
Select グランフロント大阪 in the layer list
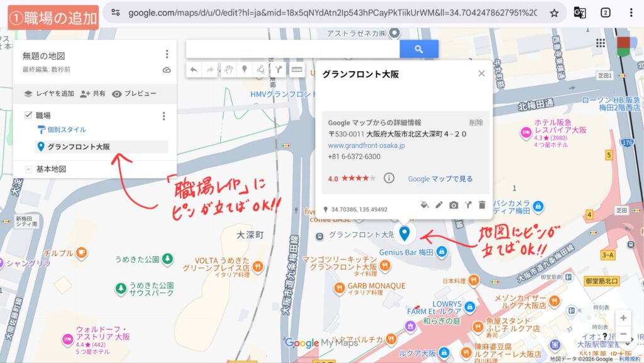(x=79, y=147)
